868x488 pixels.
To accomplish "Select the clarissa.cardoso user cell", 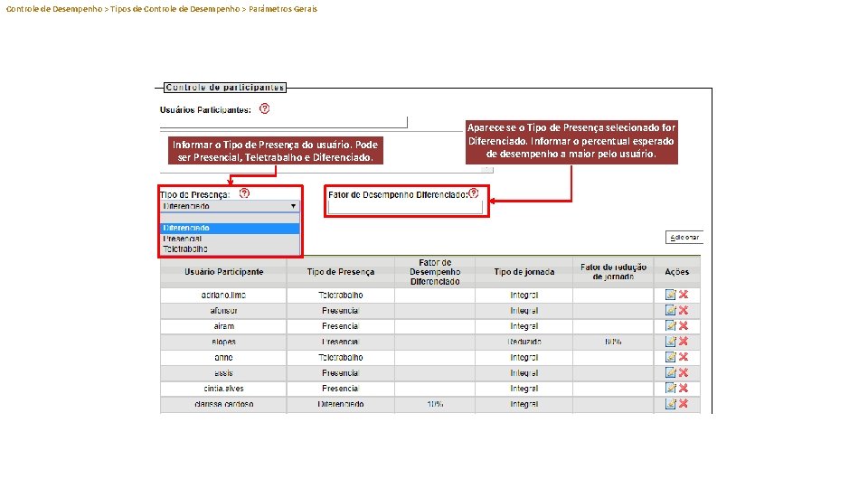I will point(223,404).
